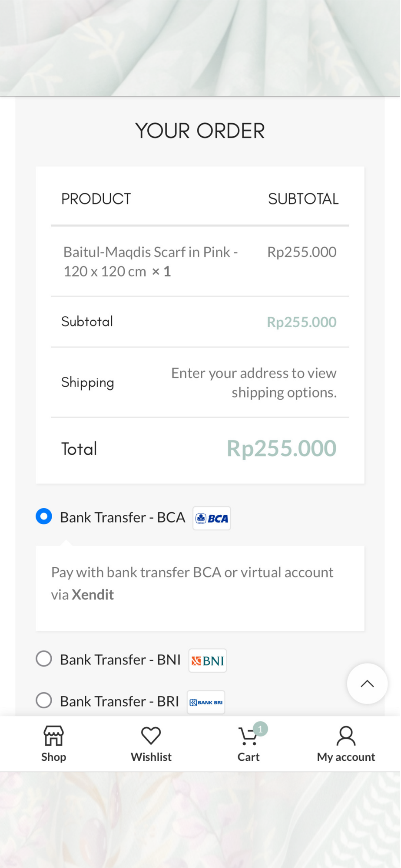Screen dimensions: 401x868
Task: Select Bank Transfer - BRI radio button
Action: click(x=44, y=700)
